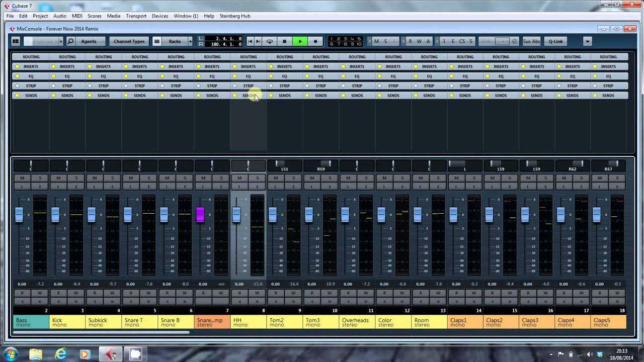Deactivate all mute states in the toolbar
The width and height of the screenshot is (644, 362).
click(376, 41)
